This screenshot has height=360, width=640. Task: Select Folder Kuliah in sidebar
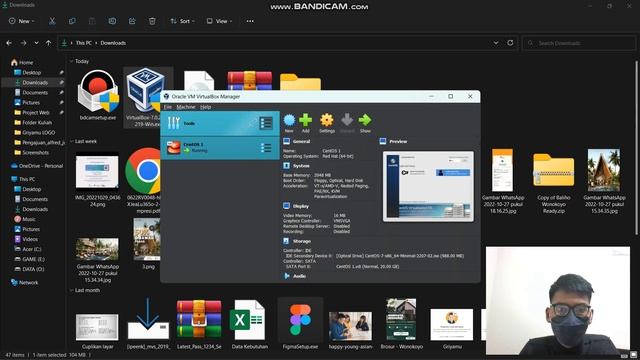[37, 122]
